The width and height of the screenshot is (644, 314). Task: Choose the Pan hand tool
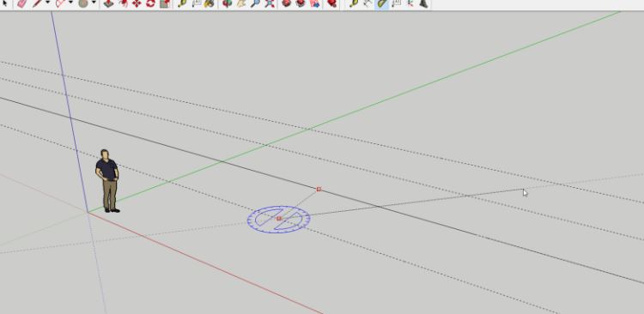click(241, 4)
